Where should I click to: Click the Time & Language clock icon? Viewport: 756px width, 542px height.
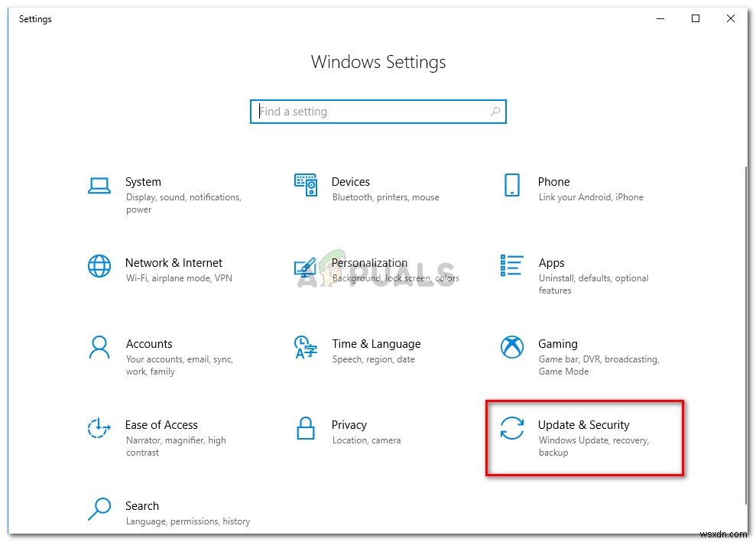tap(306, 347)
